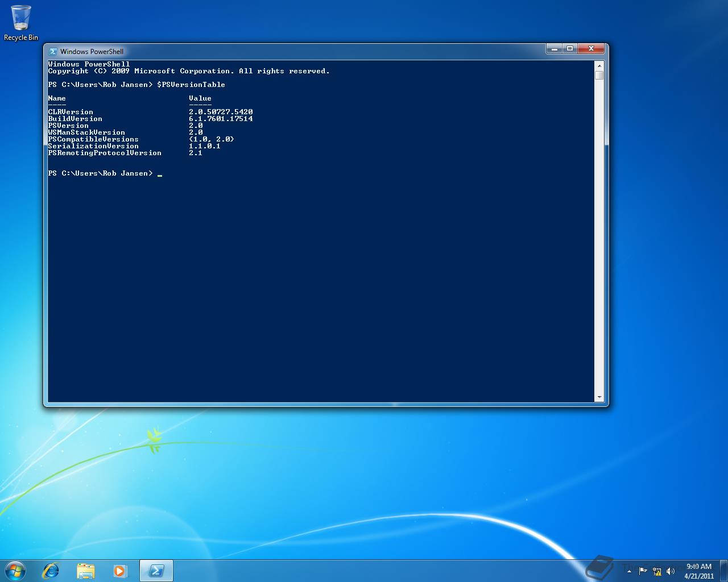Minimize the Windows PowerShell window
728x582 pixels.
pyautogui.click(x=555, y=49)
